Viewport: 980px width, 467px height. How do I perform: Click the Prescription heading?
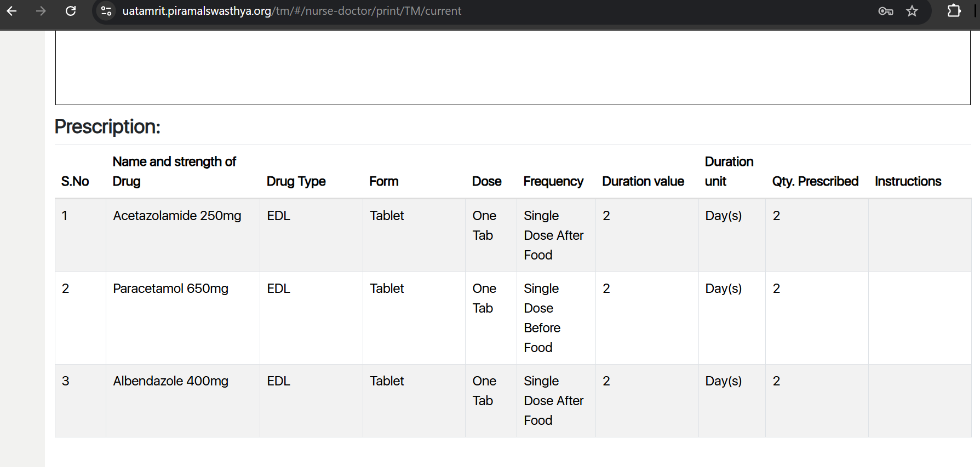pos(107,126)
